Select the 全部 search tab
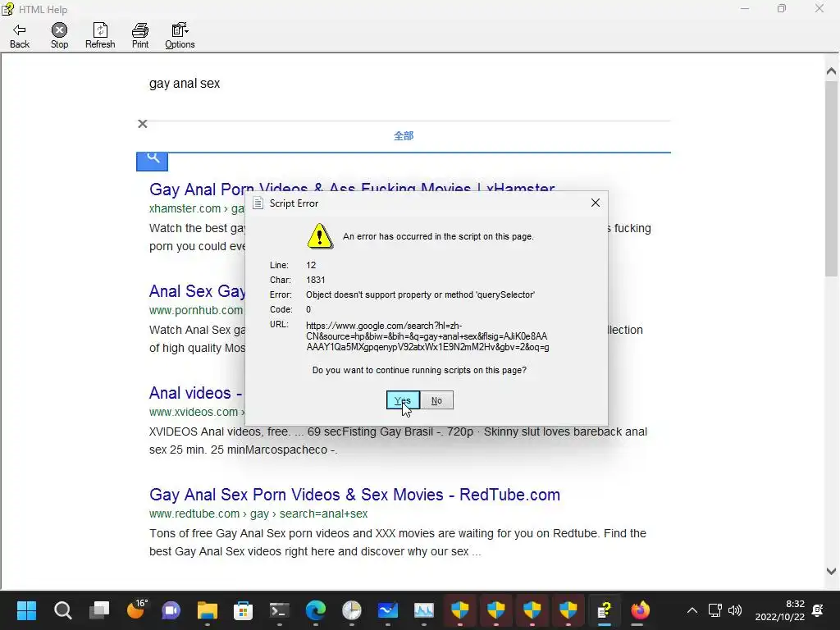This screenshot has height=630, width=840. pyautogui.click(x=404, y=136)
